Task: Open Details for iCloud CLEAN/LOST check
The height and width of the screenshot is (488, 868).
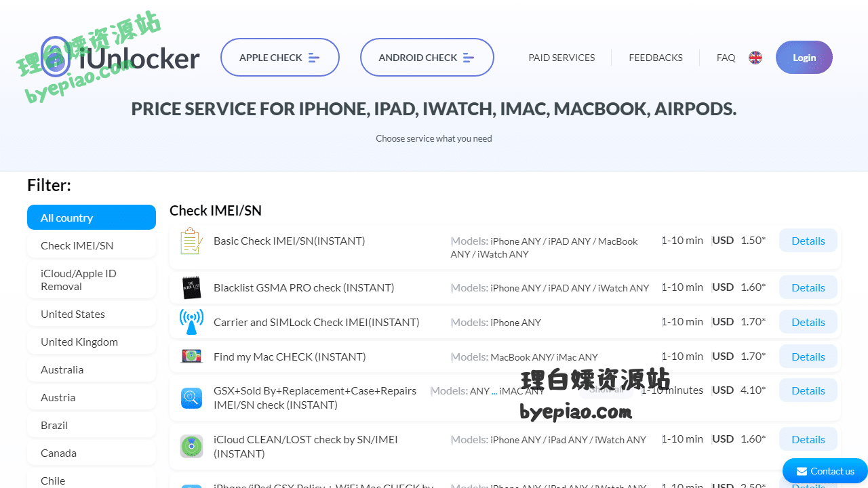Action: coord(808,439)
